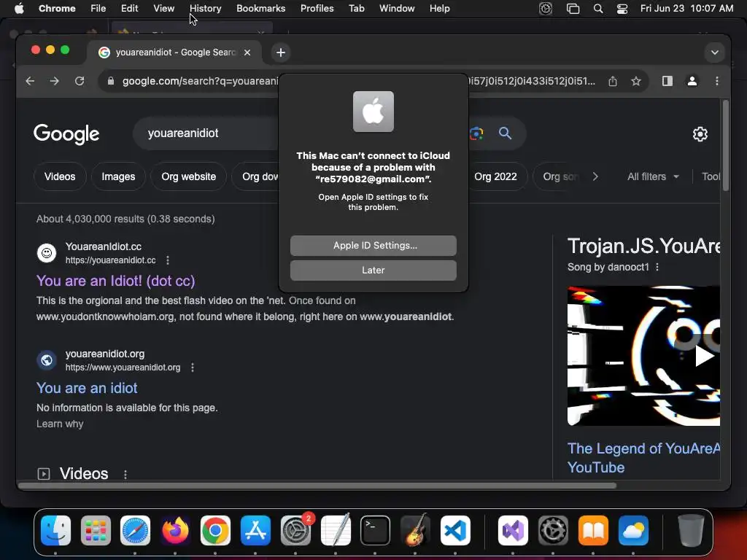Click the vertical page scrollbar

726,145
